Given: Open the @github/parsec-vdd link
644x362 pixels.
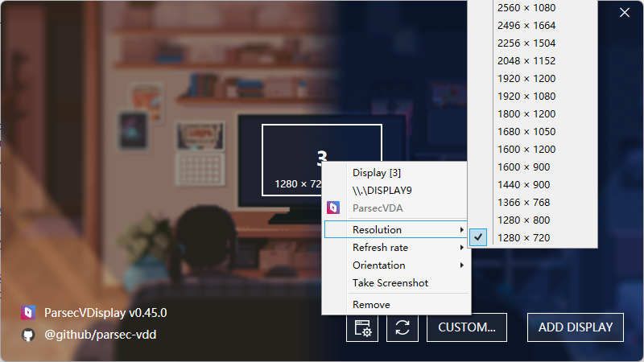Looking at the screenshot, I should pos(100,334).
